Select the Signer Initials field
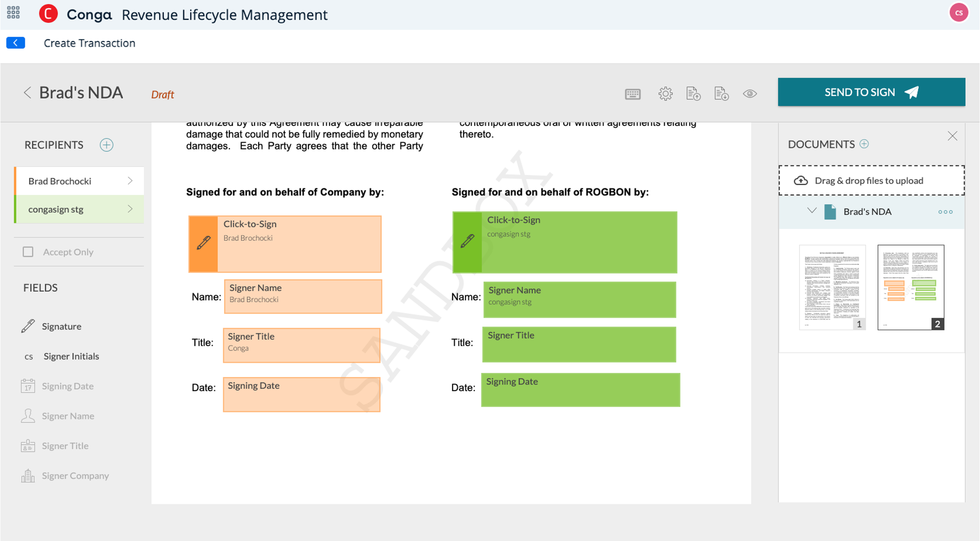 [x=71, y=356]
